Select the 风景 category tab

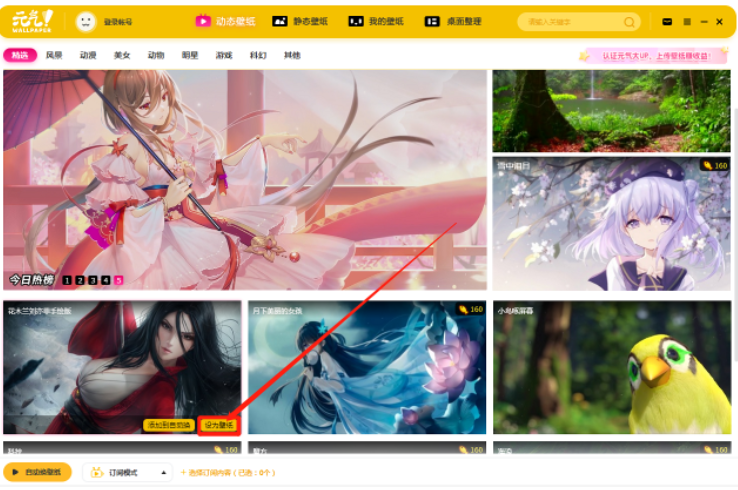pos(54,56)
